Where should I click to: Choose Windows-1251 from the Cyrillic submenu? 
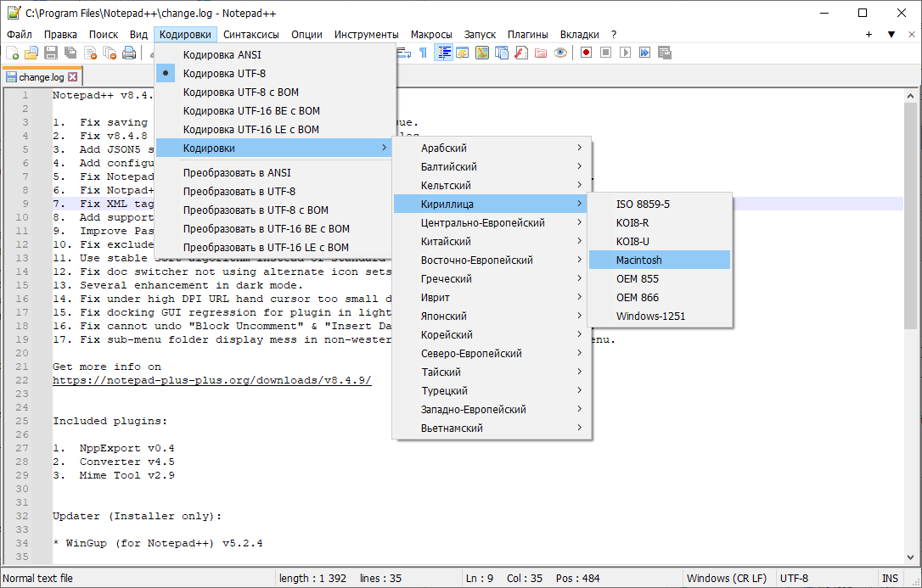click(x=650, y=316)
